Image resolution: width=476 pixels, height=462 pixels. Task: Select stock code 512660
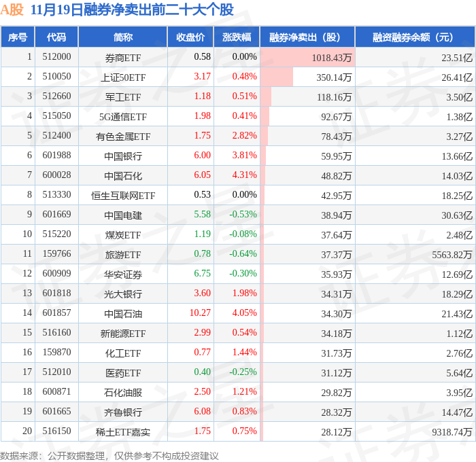click(x=56, y=96)
